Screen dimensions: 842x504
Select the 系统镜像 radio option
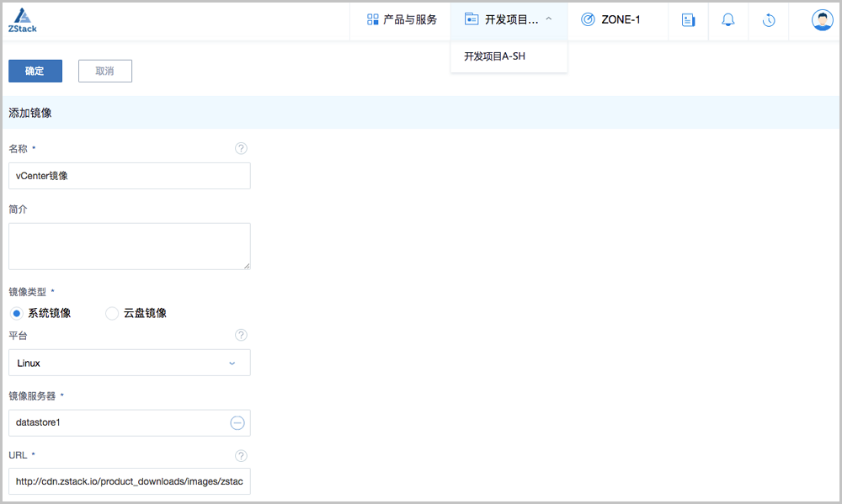tap(17, 313)
